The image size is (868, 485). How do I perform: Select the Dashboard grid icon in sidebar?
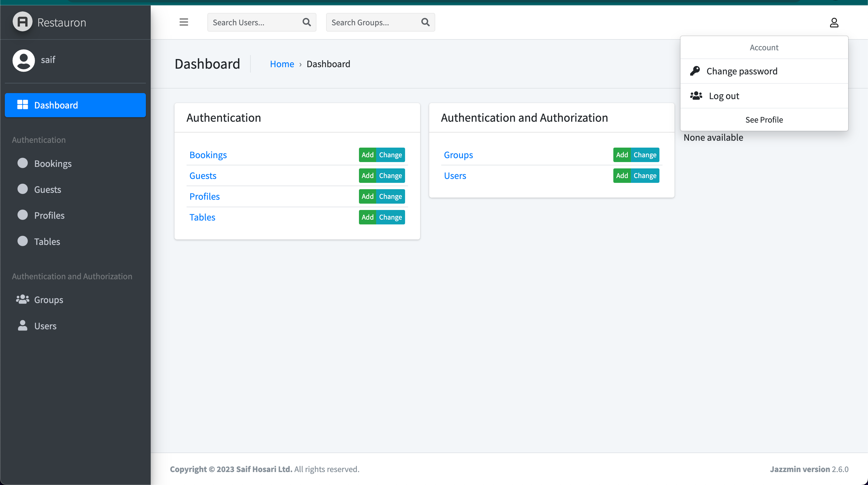click(22, 105)
